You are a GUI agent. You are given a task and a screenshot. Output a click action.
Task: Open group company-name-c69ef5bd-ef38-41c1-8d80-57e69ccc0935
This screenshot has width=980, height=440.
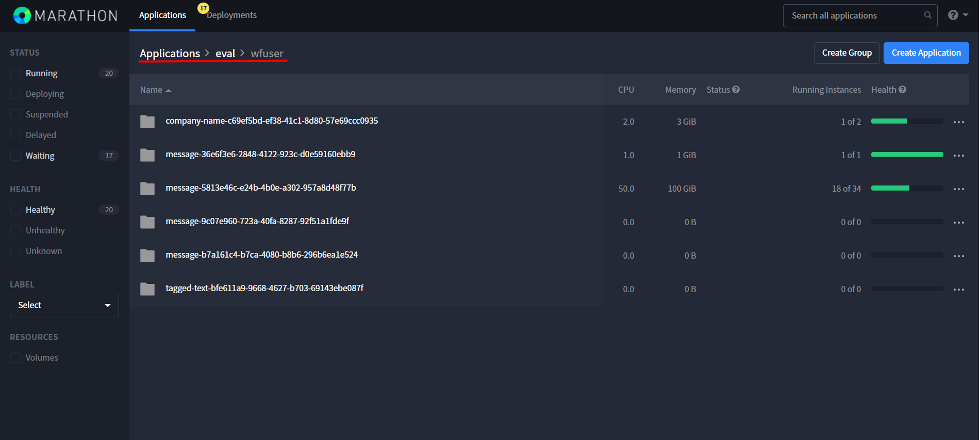(272, 121)
